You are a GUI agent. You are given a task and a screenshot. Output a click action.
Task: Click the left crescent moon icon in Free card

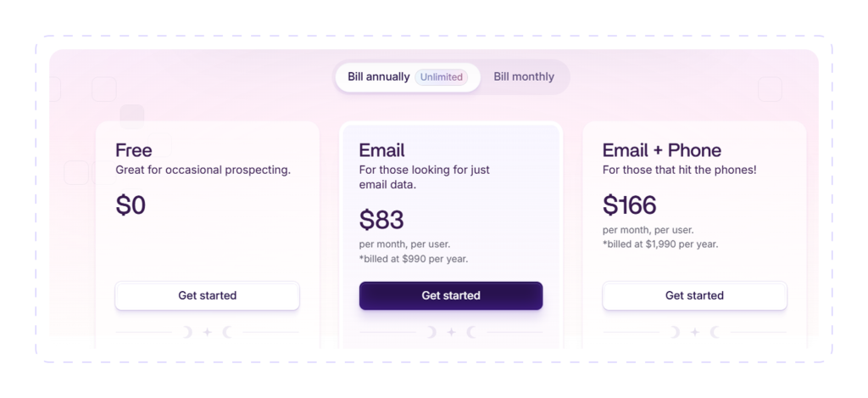click(x=187, y=332)
